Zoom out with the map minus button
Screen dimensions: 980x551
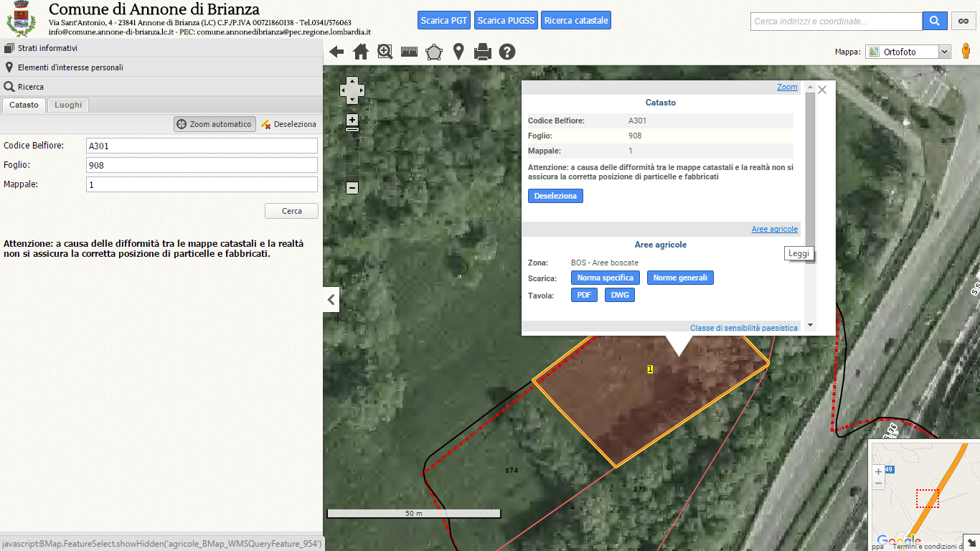coord(352,188)
